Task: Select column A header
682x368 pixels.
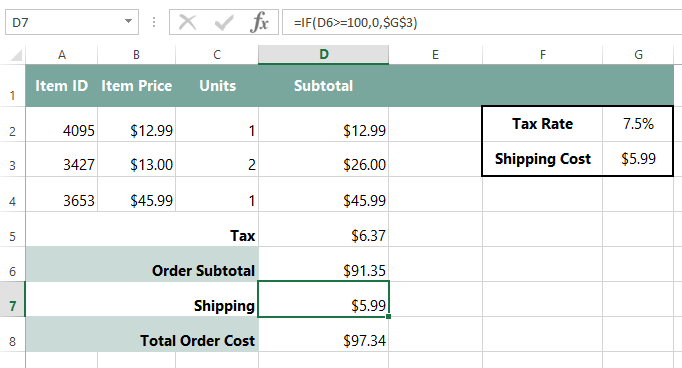Action: 62,55
